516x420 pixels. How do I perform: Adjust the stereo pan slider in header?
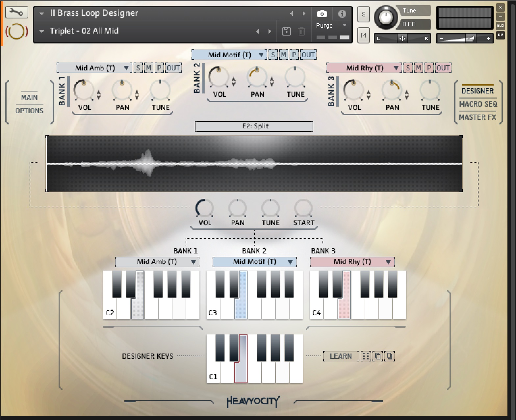click(402, 39)
